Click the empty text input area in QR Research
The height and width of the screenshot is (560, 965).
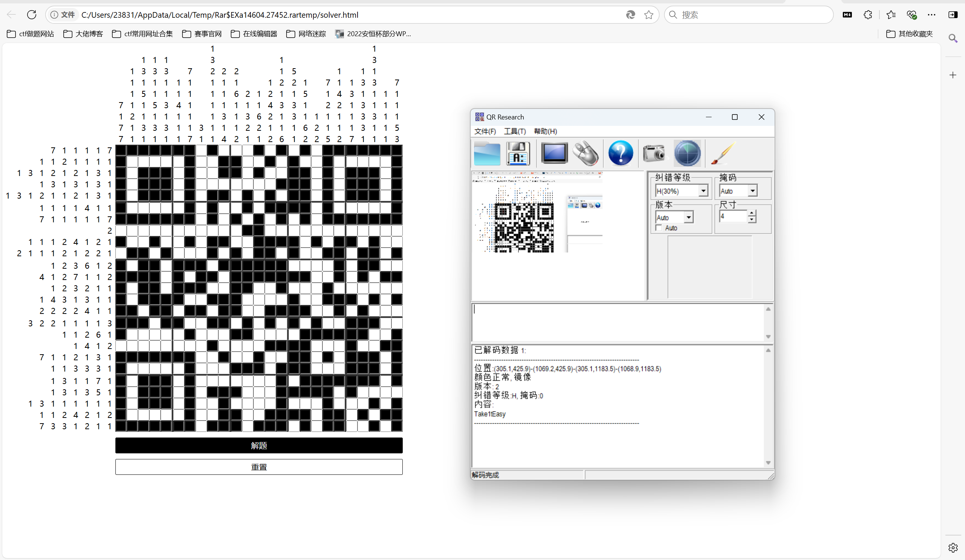point(618,322)
